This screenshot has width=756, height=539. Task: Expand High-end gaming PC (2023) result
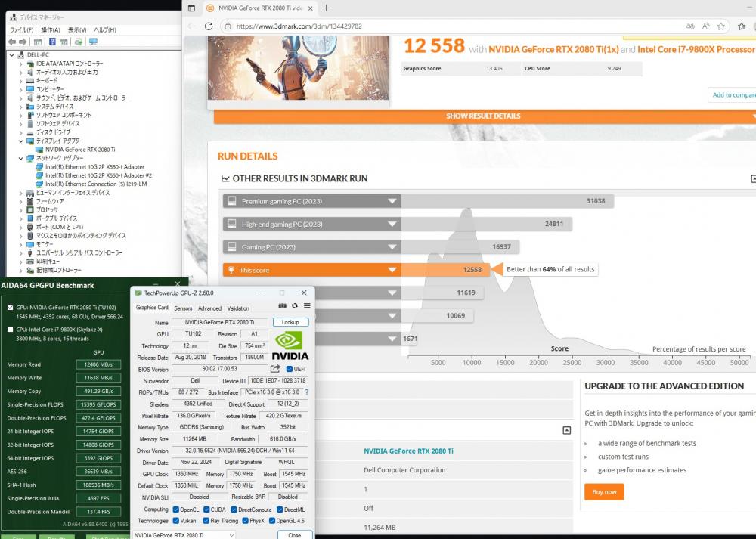pos(392,225)
